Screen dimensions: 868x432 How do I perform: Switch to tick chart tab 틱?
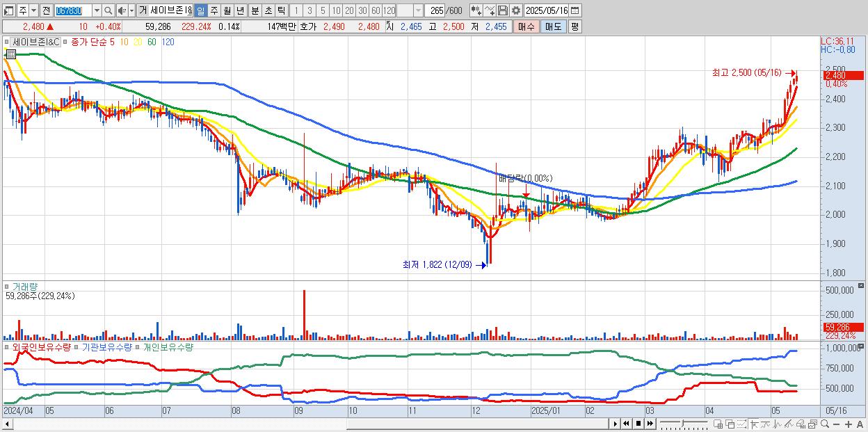[x=281, y=10]
